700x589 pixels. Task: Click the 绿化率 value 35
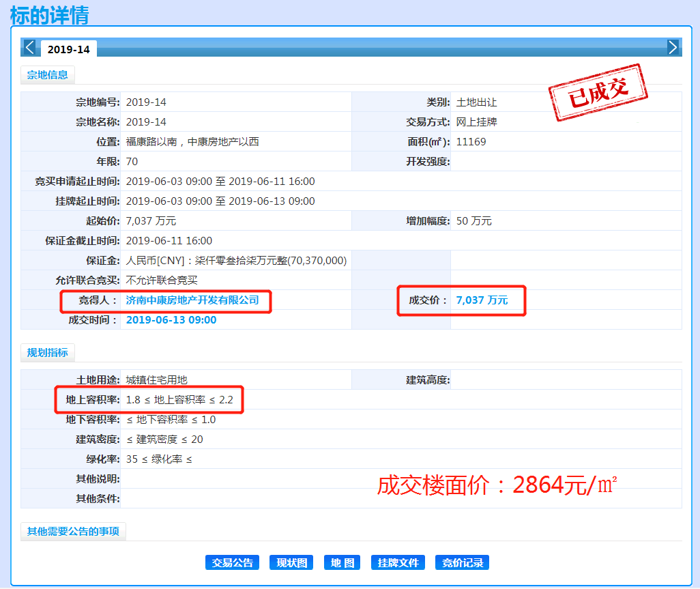tap(159, 459)
